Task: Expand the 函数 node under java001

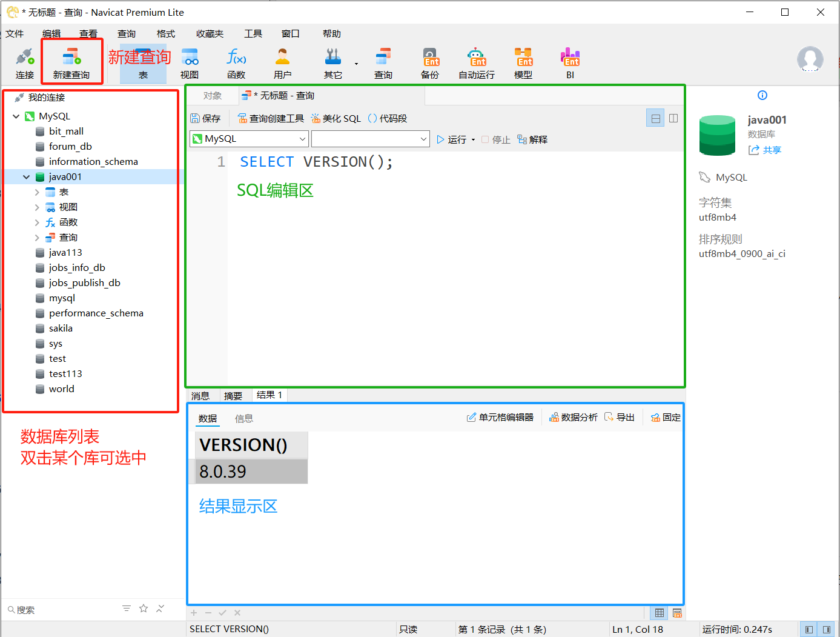Action: (37, 222)
